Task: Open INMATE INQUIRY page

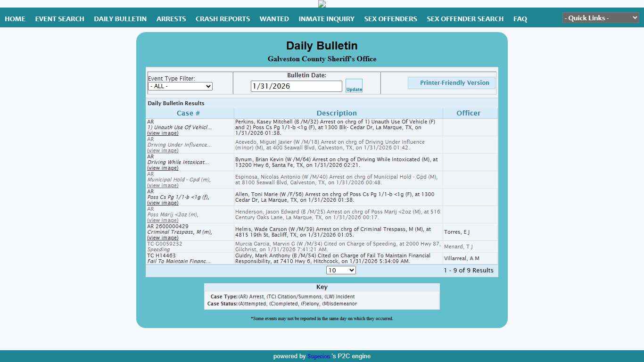Action: pyautogui.click(x=326, y=19)
